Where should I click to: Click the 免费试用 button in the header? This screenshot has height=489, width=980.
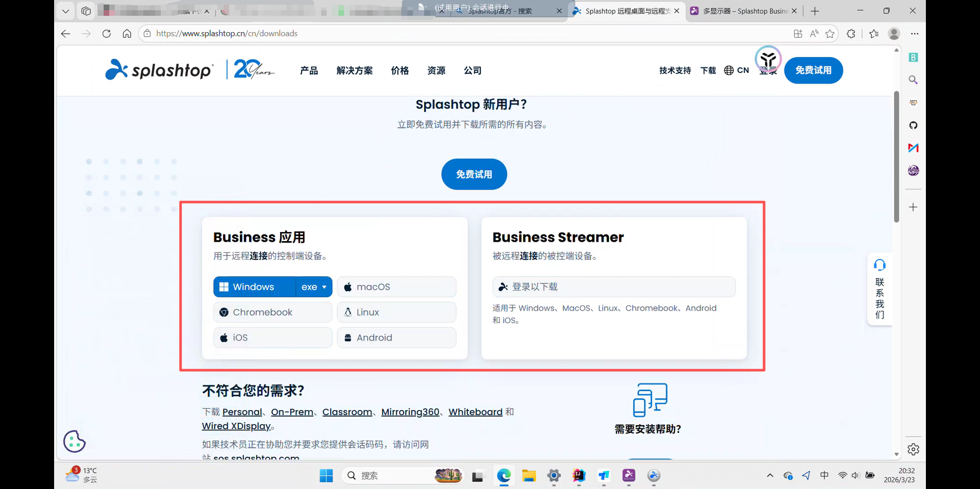pyautogui.click(x=813, y=70)
